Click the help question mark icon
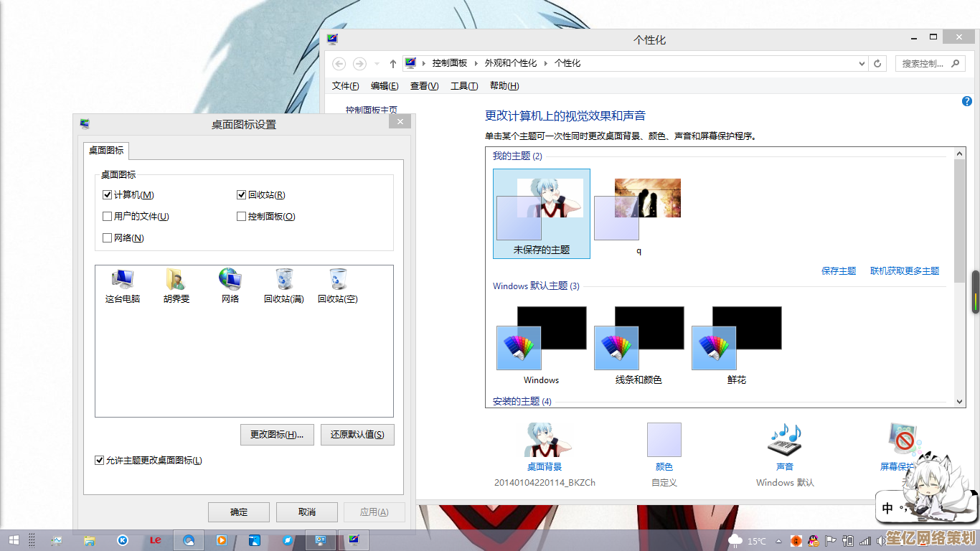This screenshot has width=980, height=551. tap(966, 101)
